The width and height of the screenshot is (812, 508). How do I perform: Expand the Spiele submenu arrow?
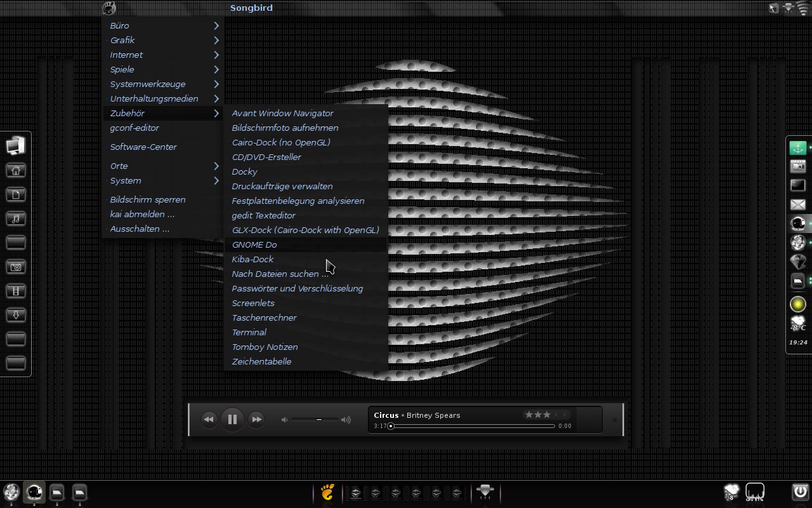click(x=216, y=69)
